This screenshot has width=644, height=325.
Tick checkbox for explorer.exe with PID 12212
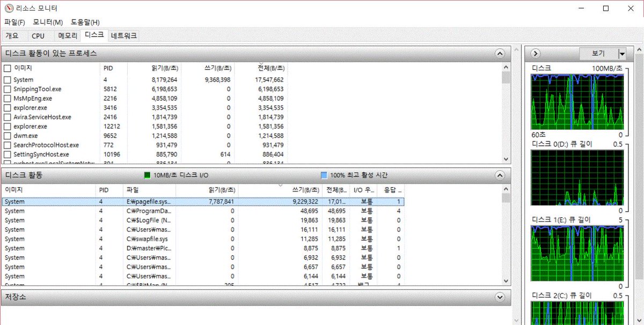pos(8,127)
